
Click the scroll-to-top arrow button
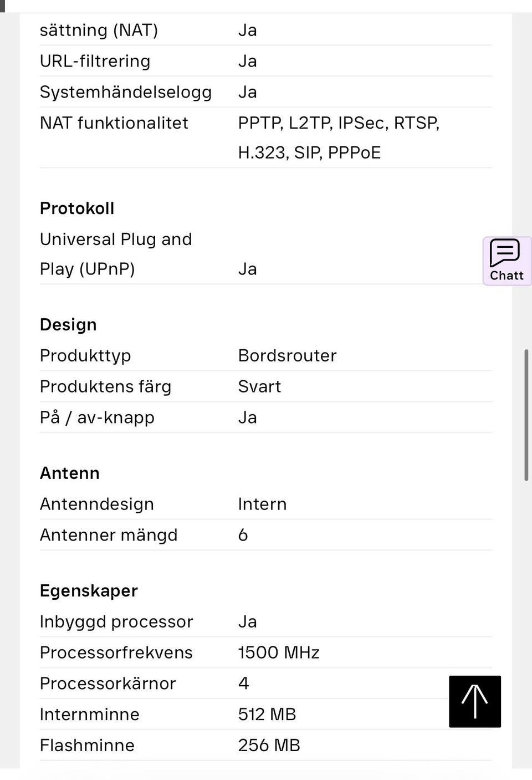point(475,701)
